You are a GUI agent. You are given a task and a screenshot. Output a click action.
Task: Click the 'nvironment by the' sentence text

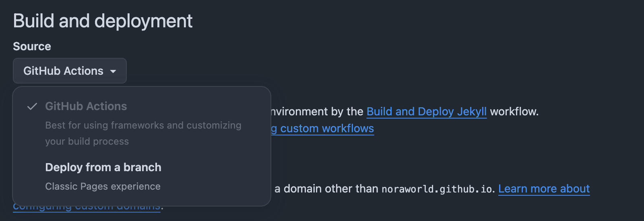[317, 111]
